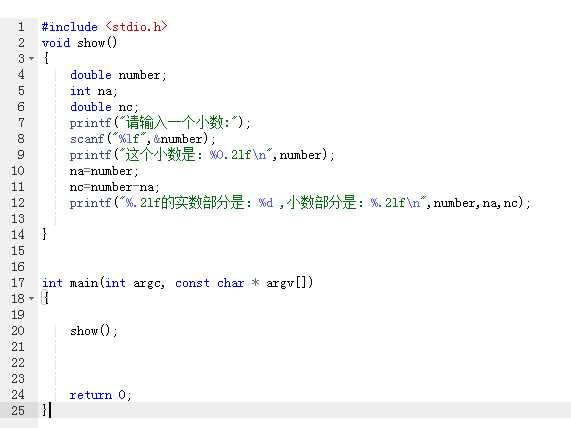Click line number 12 in the gutter

click(17, 203)
